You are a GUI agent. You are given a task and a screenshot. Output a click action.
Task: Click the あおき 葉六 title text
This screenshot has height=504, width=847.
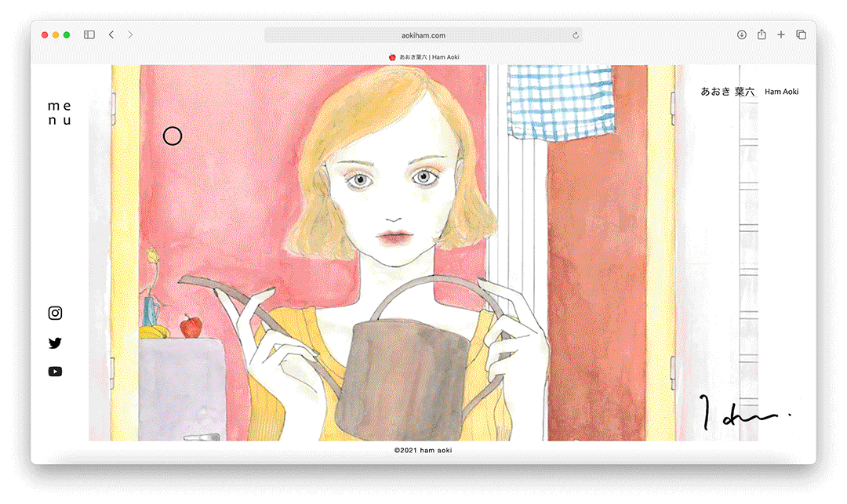[727, 92]
